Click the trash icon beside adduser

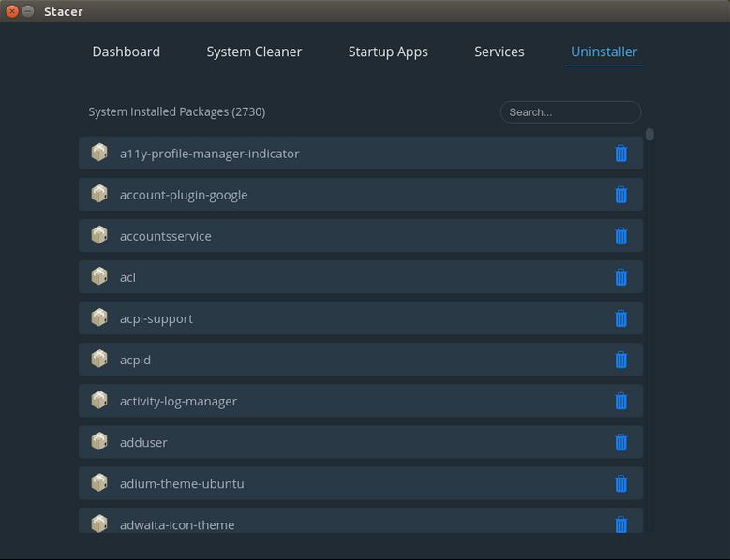click(621, 442)
